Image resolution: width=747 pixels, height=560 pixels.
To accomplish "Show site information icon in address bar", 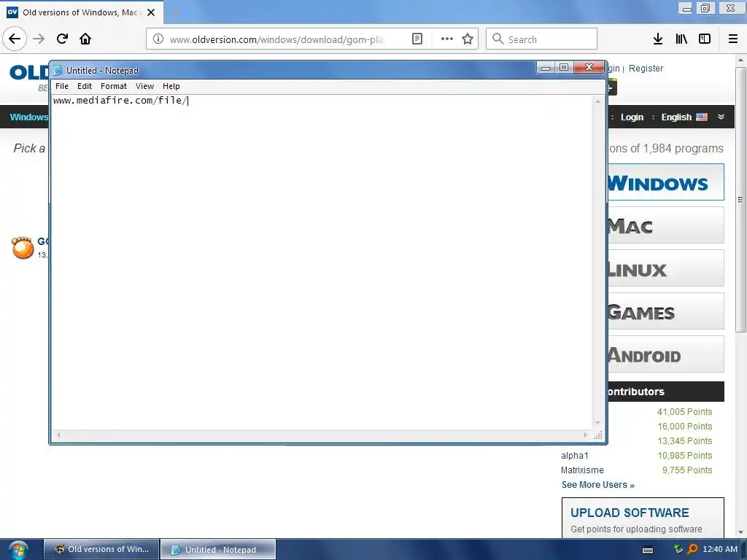I will pos(158,39).
